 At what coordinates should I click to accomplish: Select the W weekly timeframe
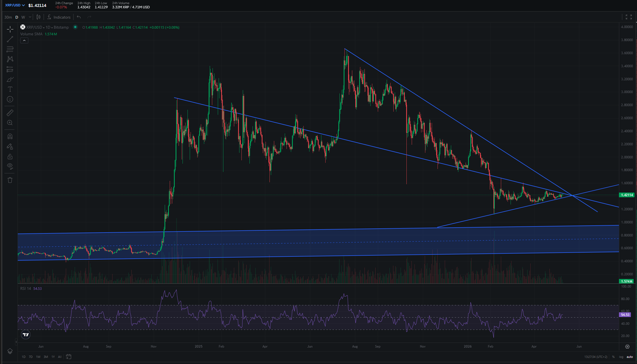[23, 17]
